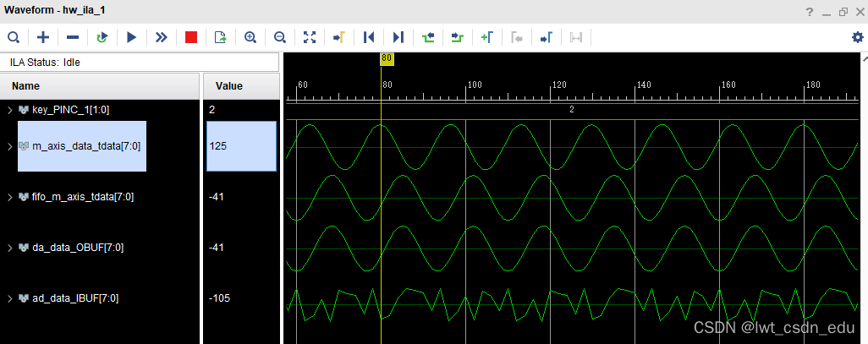The image size is (868, 344).
Task: Jump to the last sample icon
Action: [398, 37]
